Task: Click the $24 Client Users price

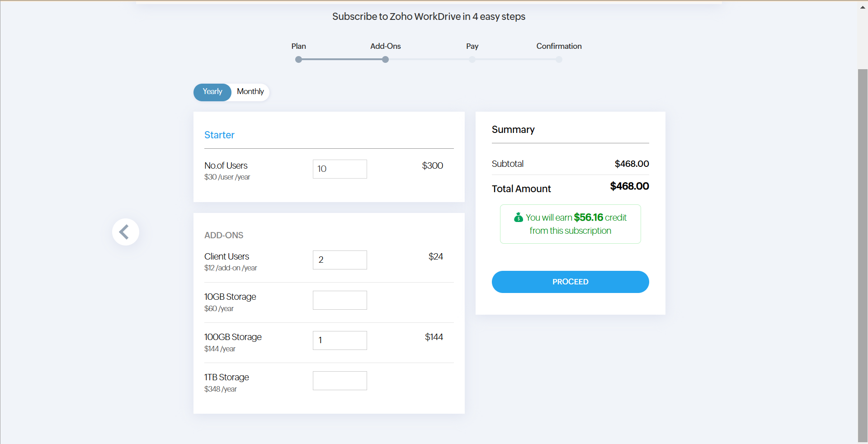Action: click(436, 257)
